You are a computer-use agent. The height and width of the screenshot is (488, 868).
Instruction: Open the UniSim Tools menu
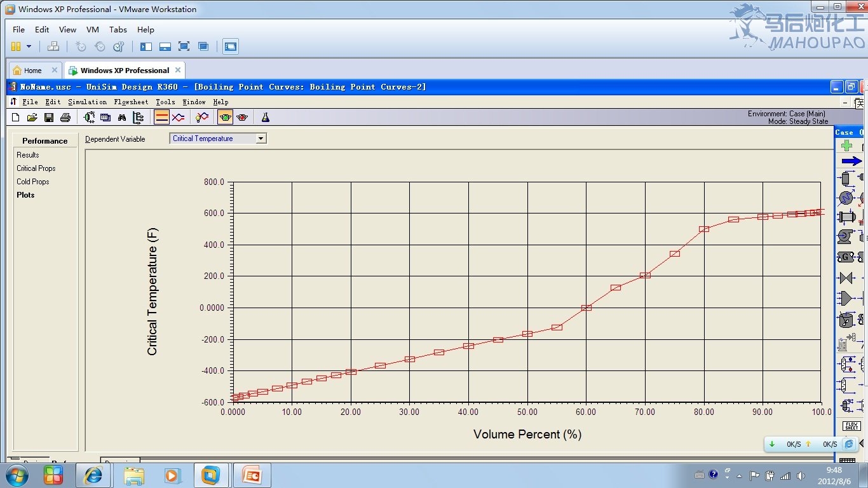click(x=165, y=102)
